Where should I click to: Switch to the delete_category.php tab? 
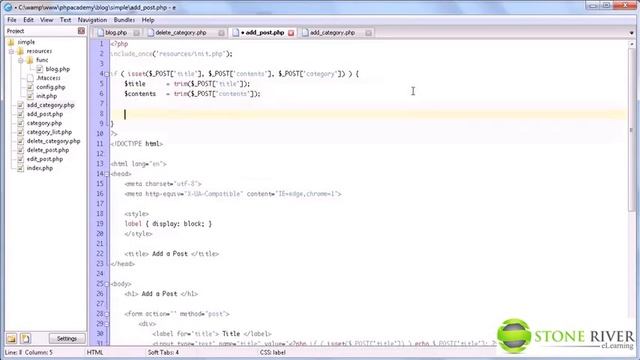pyautogui.click(x=181, y=33)
